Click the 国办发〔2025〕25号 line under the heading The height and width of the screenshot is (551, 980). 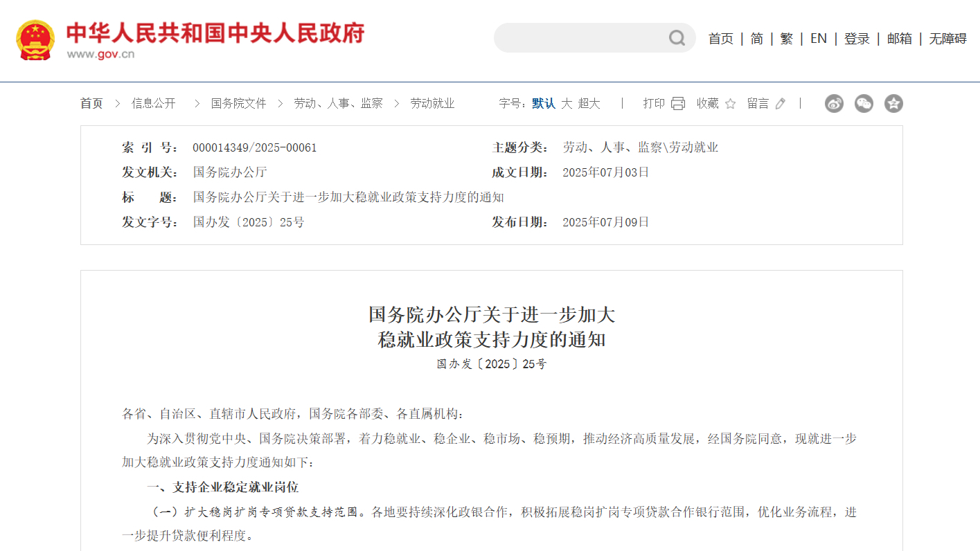click(x=492, y=364)
